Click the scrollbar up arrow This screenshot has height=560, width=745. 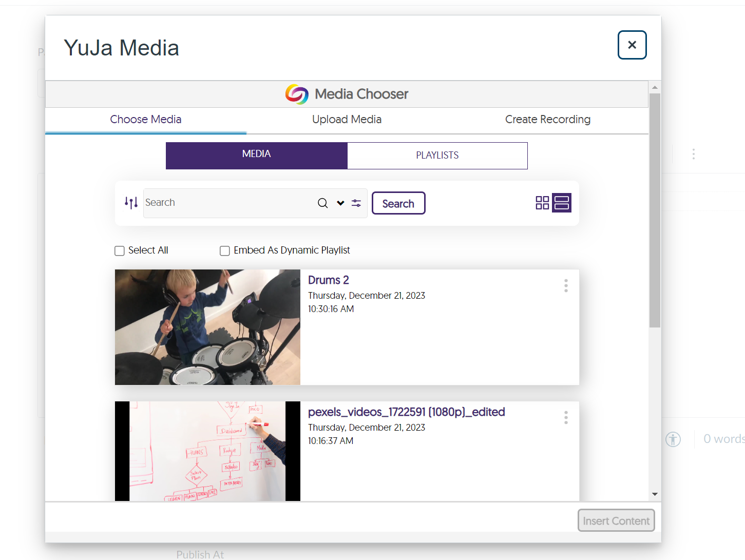tap(655, 87)
